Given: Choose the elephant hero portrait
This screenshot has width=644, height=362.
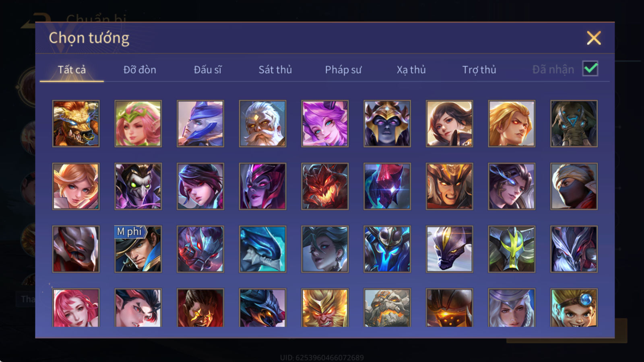Looking at the screenshot, I should [574, 123].
